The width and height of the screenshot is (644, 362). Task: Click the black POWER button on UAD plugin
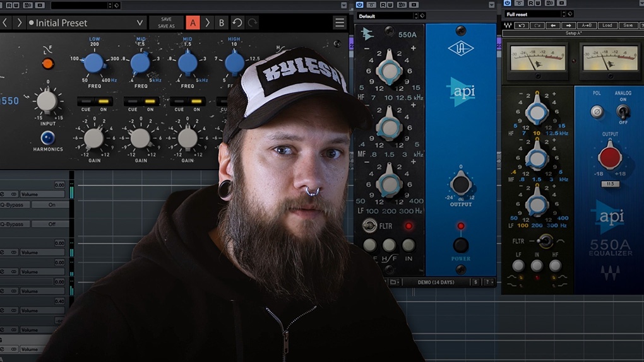click(461, 245)
